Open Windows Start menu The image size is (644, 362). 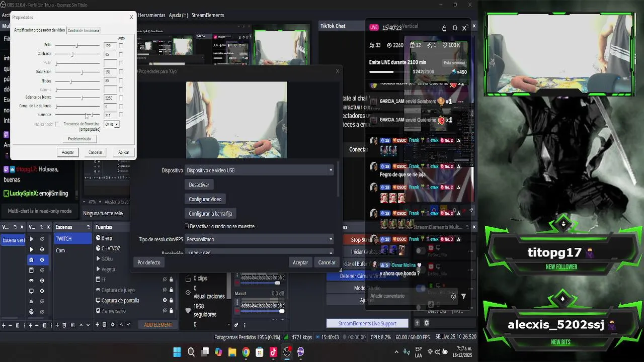coord(177,352)
